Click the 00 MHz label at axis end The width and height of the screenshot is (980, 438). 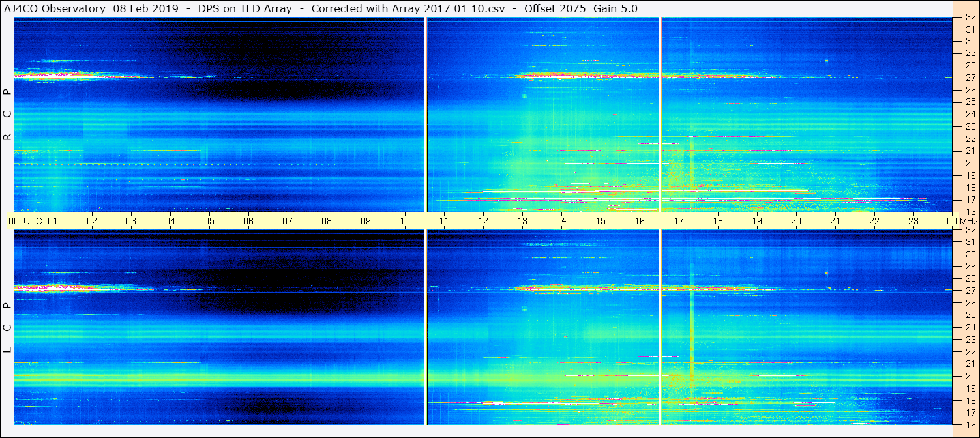[x=961, y=221]
